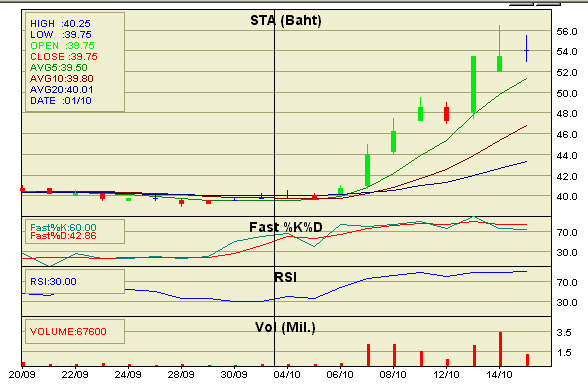Click the 22/09 date label

pyautogui.click(x=75, y=375)
